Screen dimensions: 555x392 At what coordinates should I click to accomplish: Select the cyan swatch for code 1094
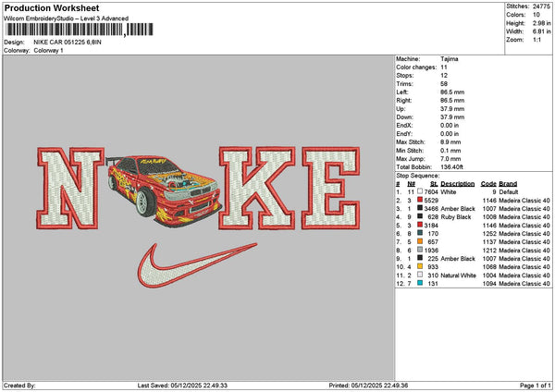[420, 283]
